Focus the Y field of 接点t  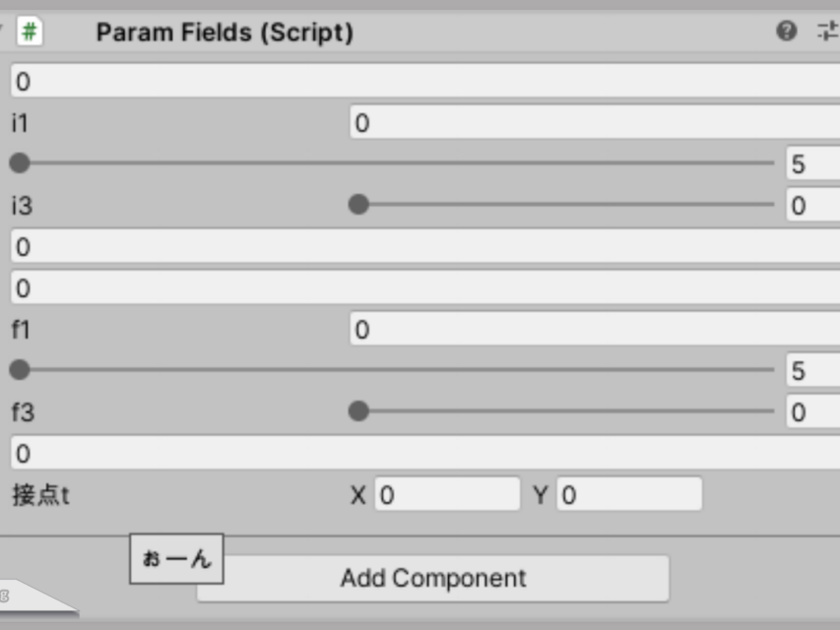tap(629, 495)
